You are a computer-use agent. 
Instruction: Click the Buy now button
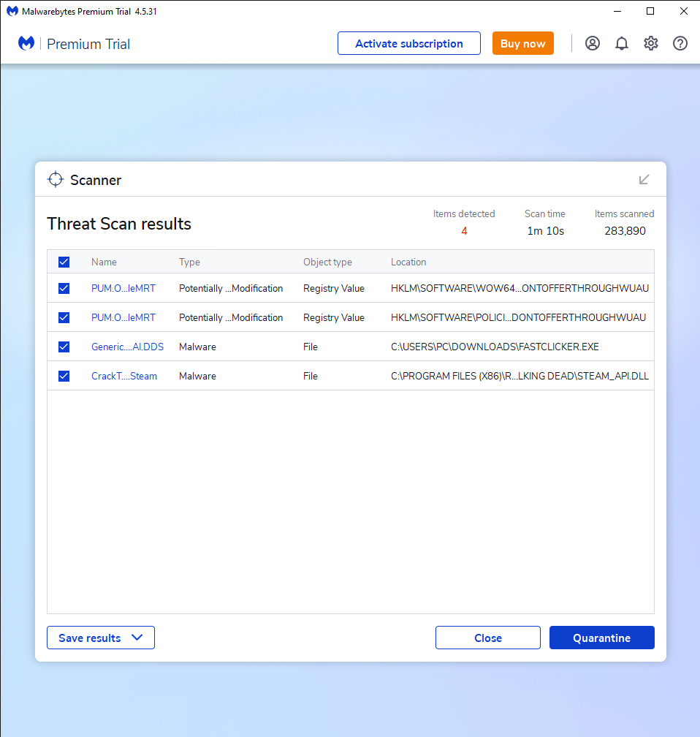click(x=523, y=43)
